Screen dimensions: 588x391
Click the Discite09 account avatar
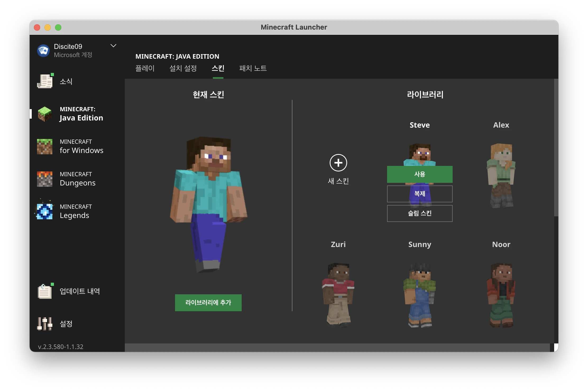point(43,50)
